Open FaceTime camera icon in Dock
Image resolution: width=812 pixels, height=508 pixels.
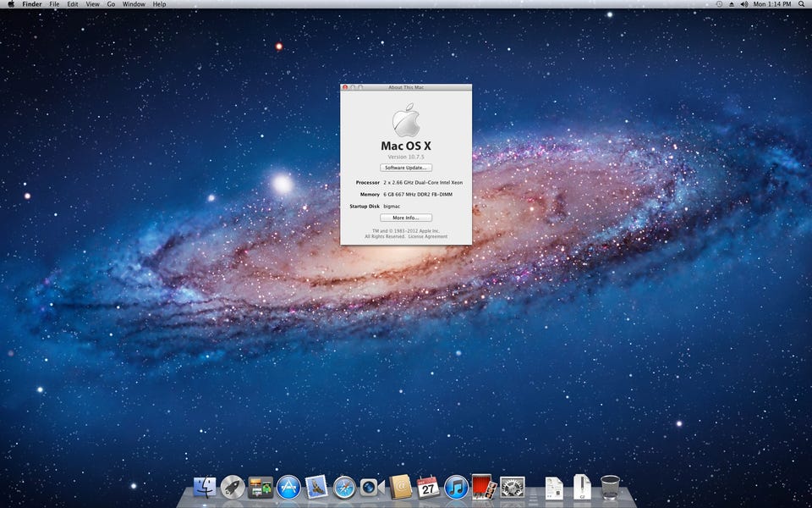(x=372, y=487)
